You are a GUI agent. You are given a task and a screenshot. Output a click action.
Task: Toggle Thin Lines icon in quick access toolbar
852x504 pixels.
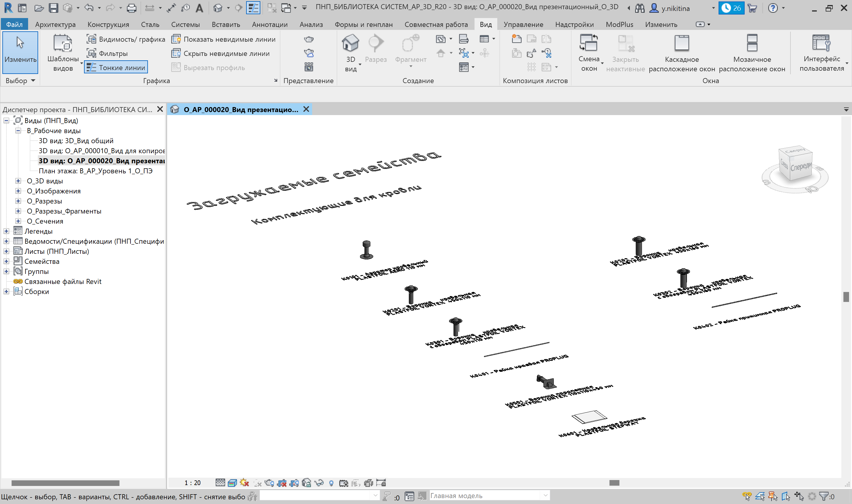coord(253,8)
